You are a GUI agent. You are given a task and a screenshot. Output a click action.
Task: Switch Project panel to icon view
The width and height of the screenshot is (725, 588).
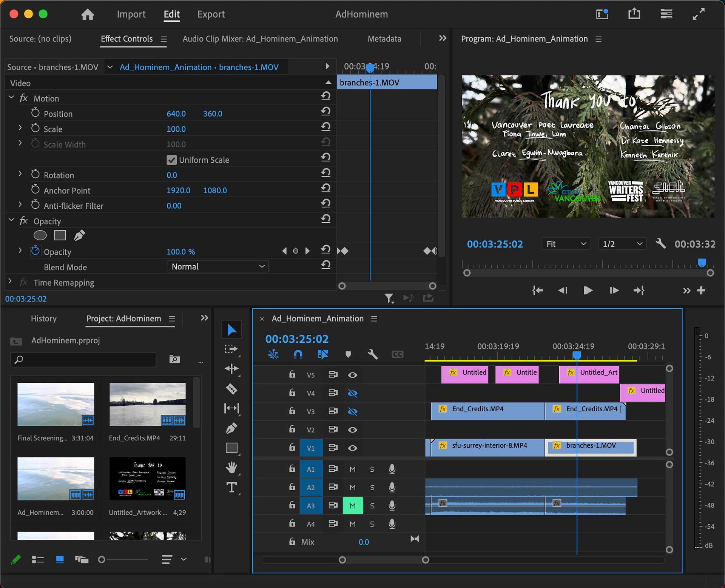60,559
